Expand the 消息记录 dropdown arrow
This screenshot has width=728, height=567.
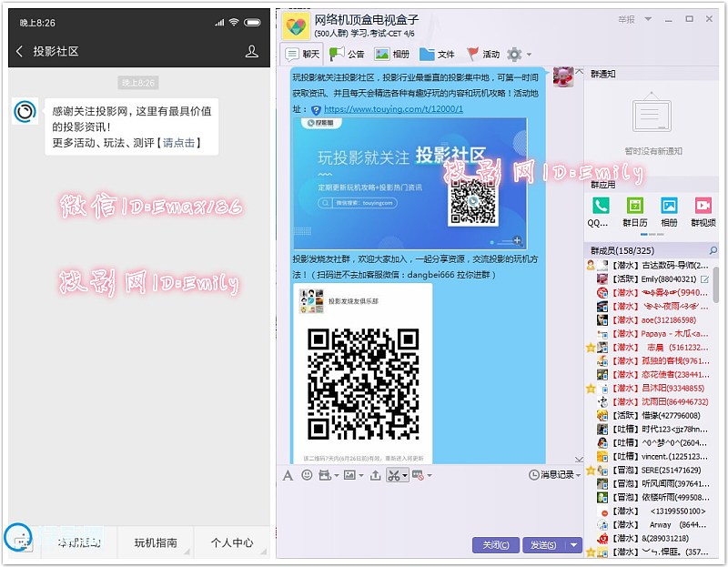tap(578, 475)
